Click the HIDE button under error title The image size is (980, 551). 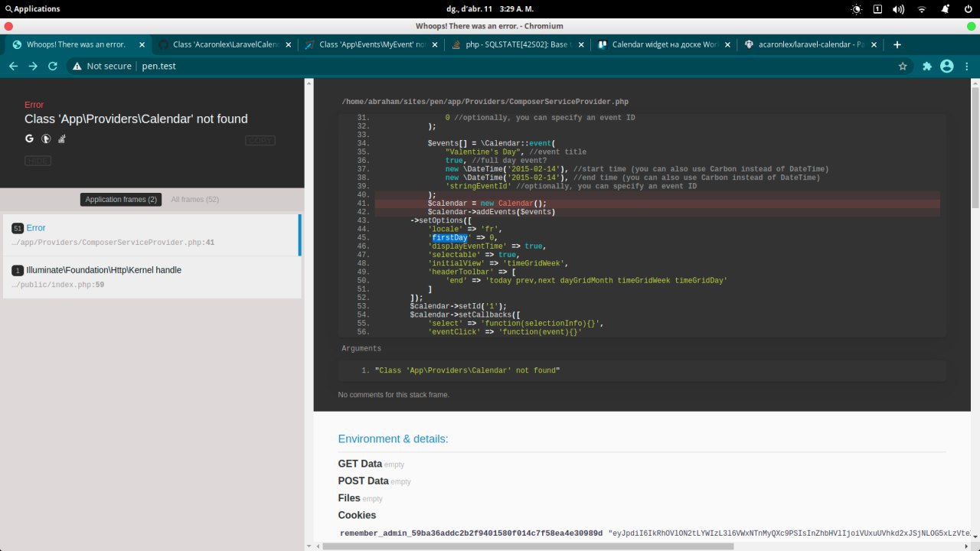[38, 161]
